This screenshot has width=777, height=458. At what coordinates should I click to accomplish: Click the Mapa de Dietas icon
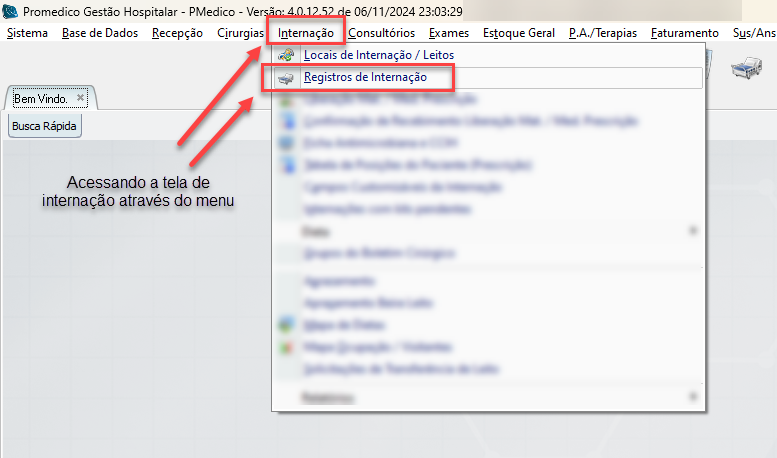pos(287,324)
